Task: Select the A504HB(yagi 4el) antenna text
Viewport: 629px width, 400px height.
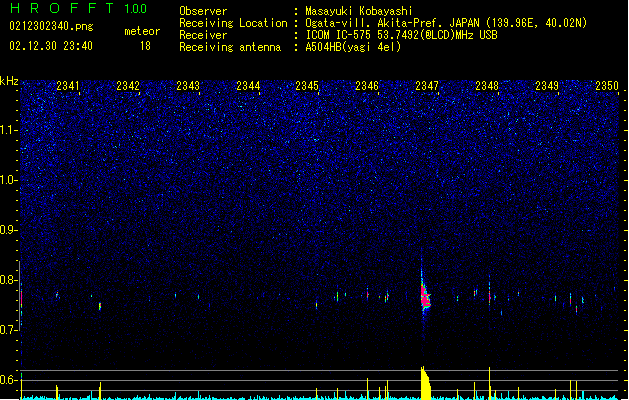Action: coord(353,47)
